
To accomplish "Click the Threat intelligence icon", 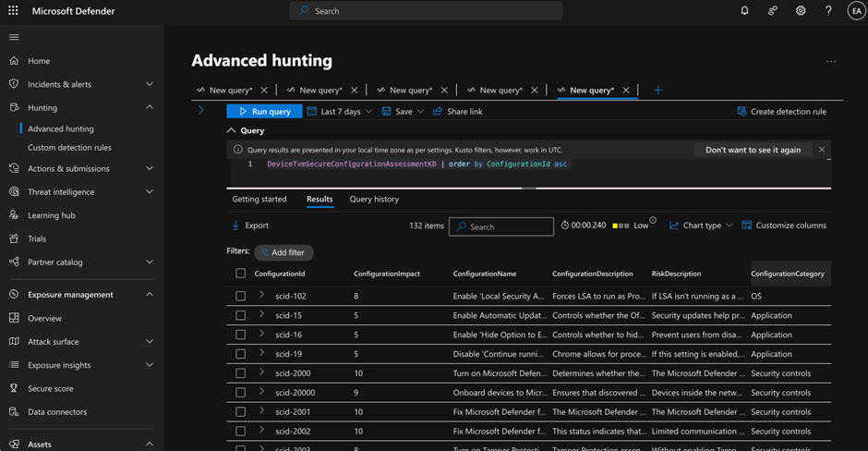I will coord(14,191).
